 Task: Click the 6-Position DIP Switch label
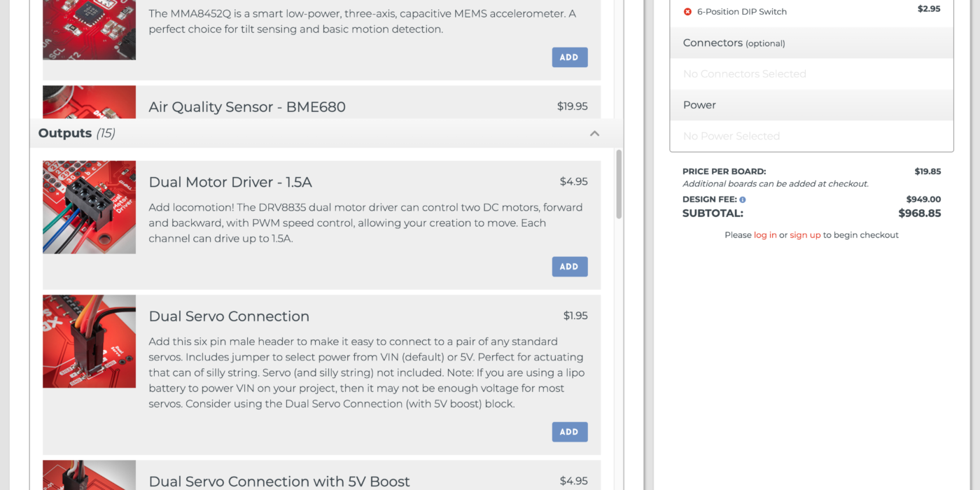[x=741, y=12]
